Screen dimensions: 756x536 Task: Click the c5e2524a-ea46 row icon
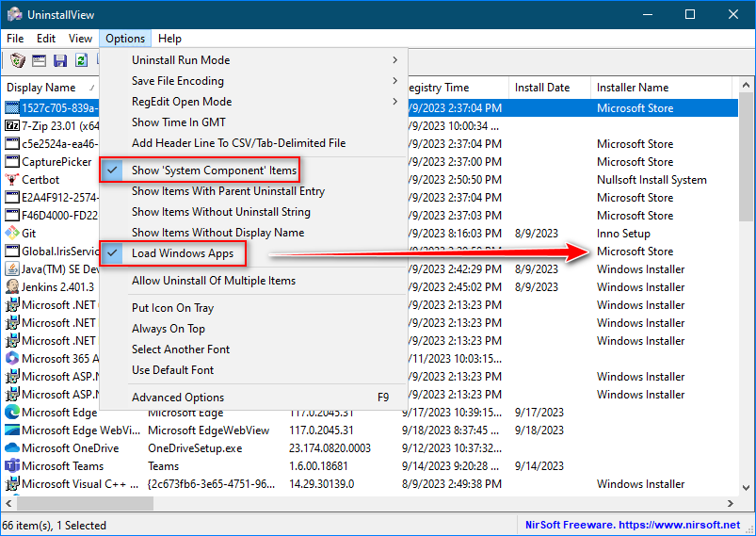(12, 144)
